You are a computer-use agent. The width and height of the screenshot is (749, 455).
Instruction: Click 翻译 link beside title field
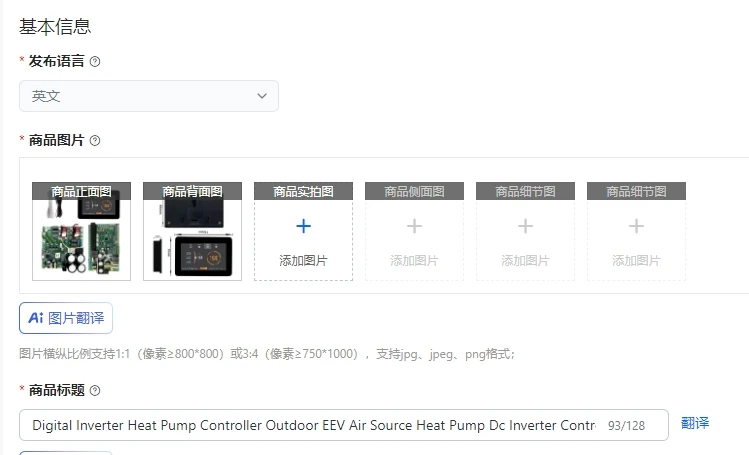[695, 423]
